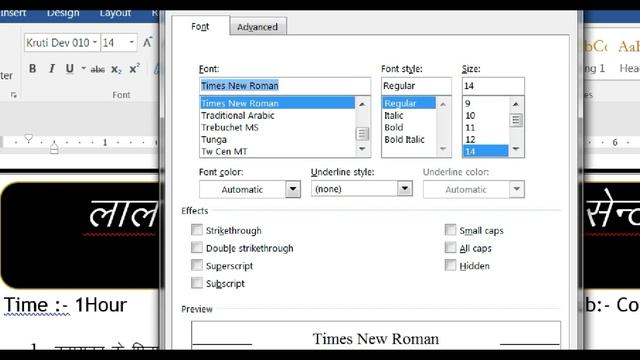The image size is (640, 360).
Task: Apply subscript using ribbon x₂ icon
Action: (116, 69)
